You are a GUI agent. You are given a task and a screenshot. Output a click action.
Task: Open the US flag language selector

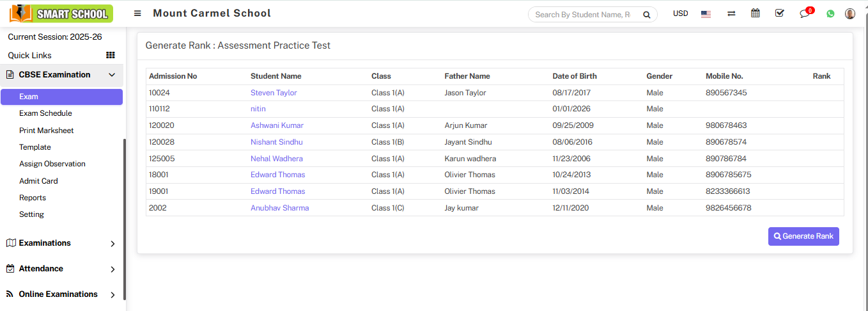point(706,14)
